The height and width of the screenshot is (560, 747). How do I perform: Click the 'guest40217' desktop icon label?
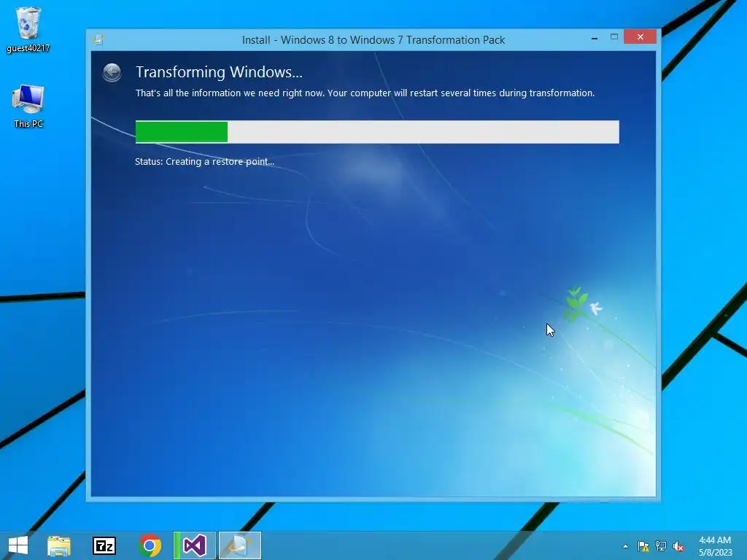[x=28, y=48]
